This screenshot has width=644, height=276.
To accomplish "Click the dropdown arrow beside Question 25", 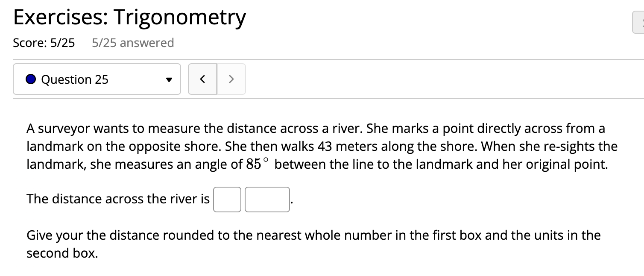I will point(169,79).
